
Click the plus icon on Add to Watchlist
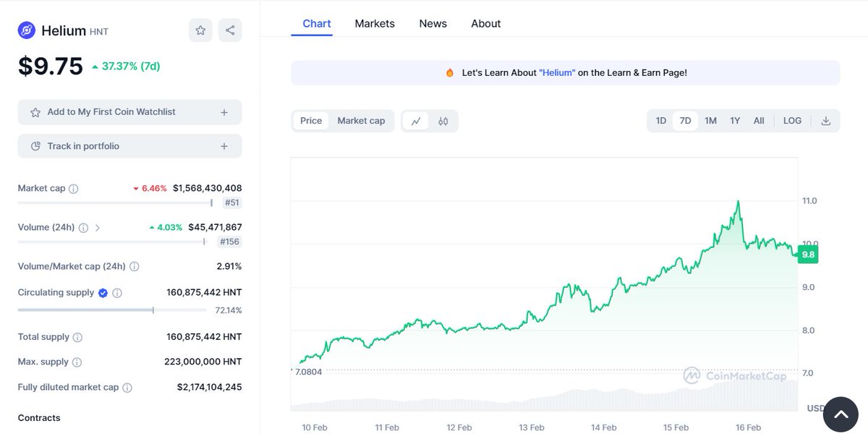click(224, 112)
